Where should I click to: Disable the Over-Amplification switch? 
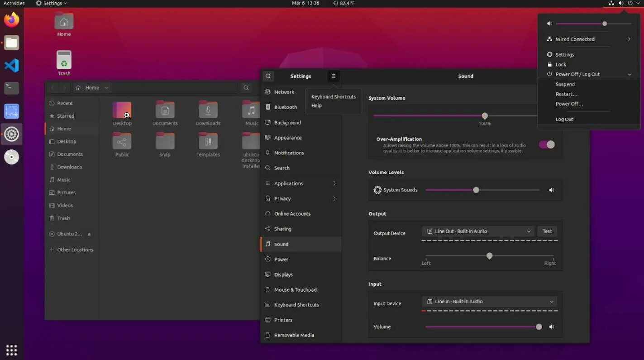tap(547, 144)
